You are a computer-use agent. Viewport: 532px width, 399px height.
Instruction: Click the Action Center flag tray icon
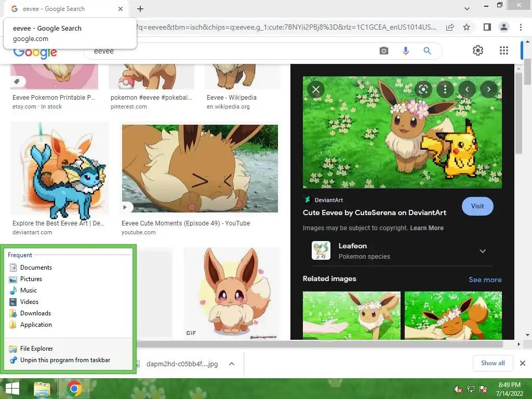pyautogui.click(x=483, y=389)
